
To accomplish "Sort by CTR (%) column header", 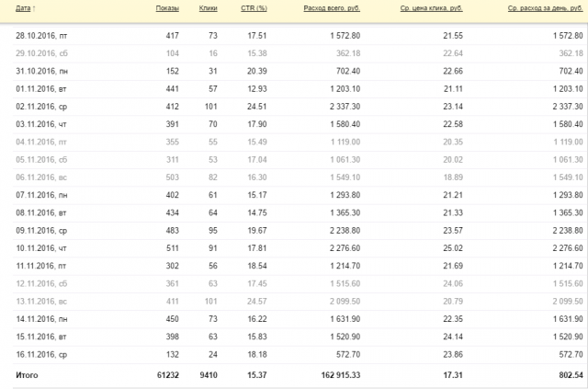I will pos(254,8).
